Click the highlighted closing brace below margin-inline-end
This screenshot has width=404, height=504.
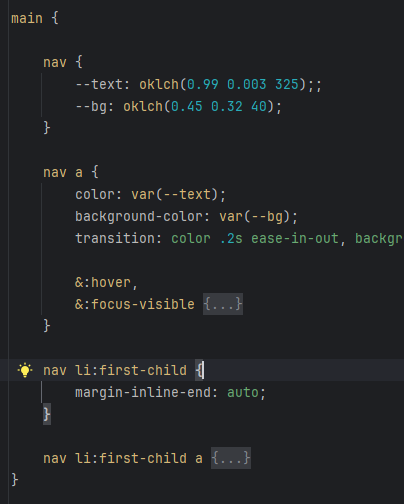(x=47, y=414)
